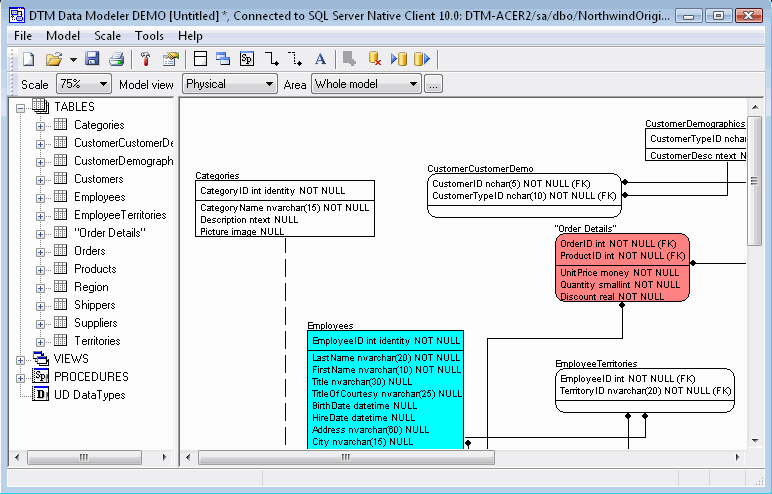Click the export from database arrow icon

click(422, 59)
